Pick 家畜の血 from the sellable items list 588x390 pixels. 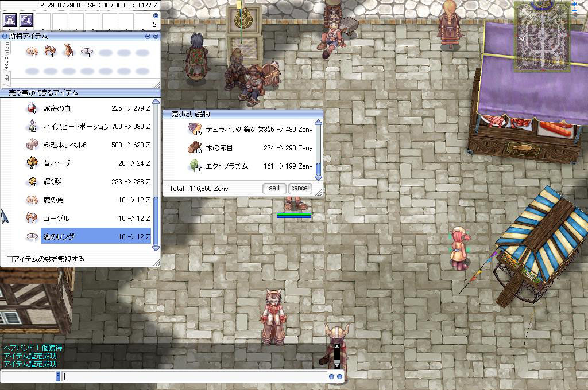pyautogui.click(x=88, y=108)
